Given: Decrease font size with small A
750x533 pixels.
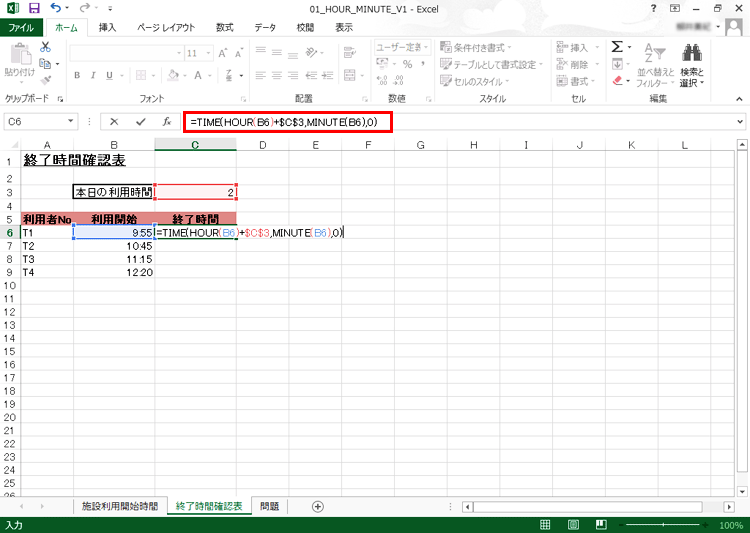Looking at the screenshot, I should (x=239, y=53).
